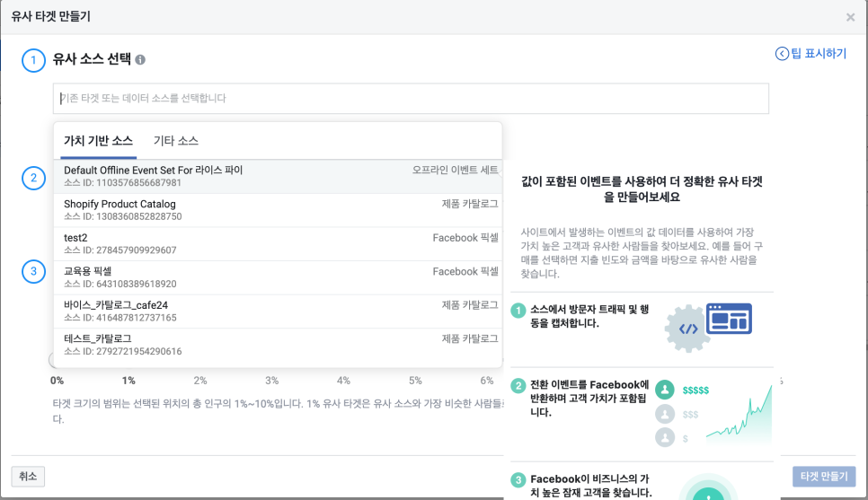Click the 타겟 만들기 button
The height and width of the screenshot is (500, 868).
click(824, 477)
